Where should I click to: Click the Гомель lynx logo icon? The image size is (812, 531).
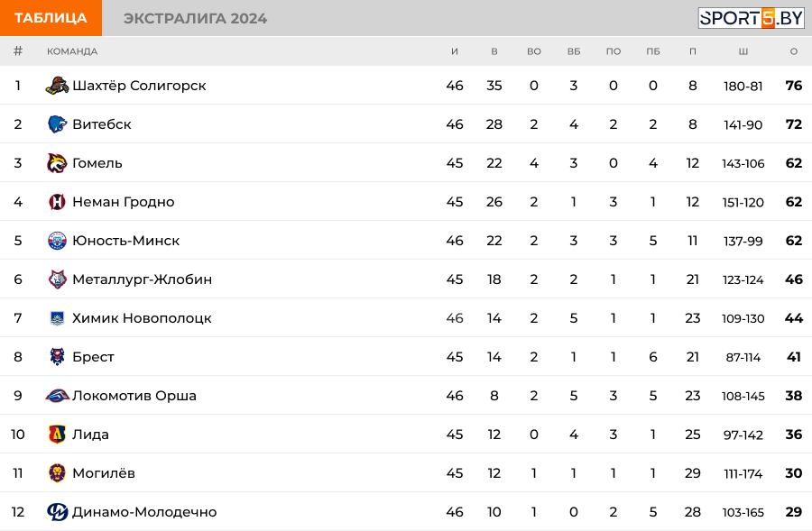57,163
